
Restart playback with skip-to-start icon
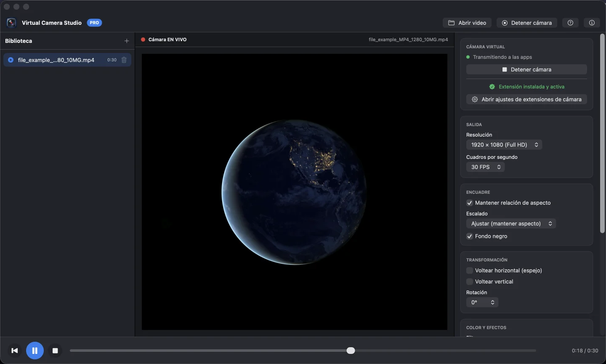point(15,351)
